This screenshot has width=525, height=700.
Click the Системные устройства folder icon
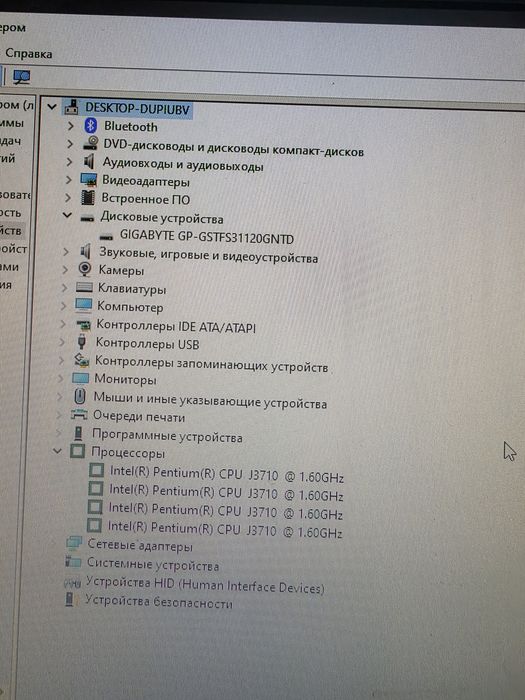[73, 561]
